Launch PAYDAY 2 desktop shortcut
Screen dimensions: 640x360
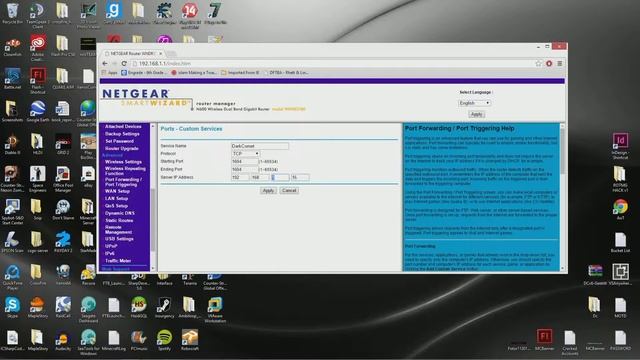(63, 242)
